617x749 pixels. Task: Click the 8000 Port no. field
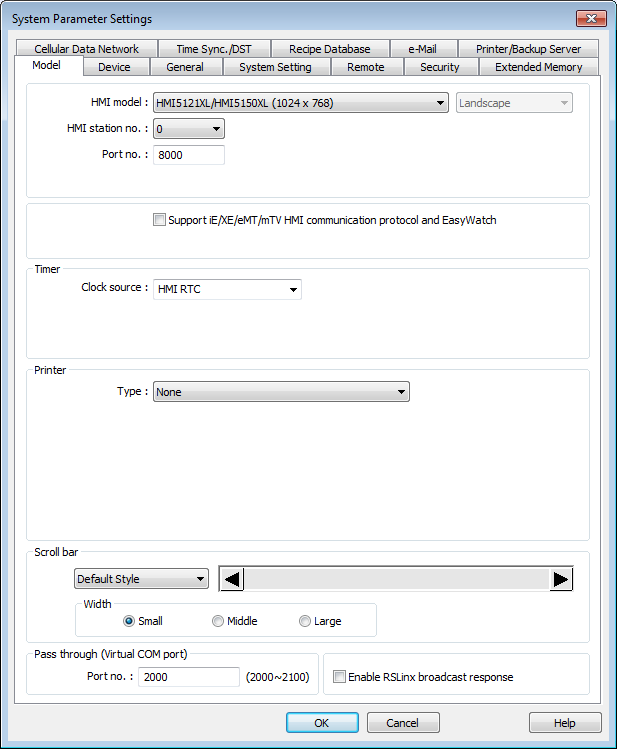pyautogui.click(x=189, y=155)
